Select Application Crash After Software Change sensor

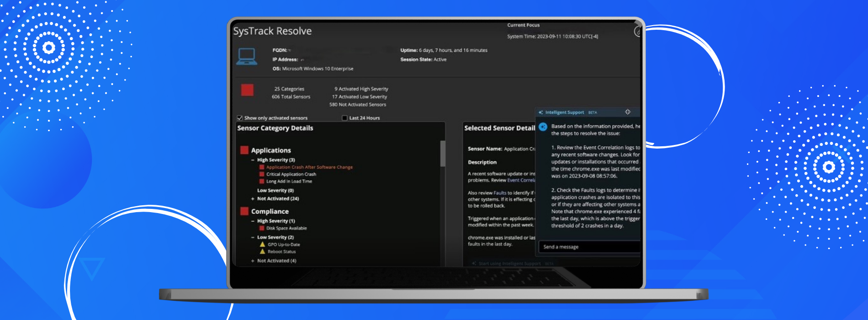pyautogui.click(x=310, y=167)
